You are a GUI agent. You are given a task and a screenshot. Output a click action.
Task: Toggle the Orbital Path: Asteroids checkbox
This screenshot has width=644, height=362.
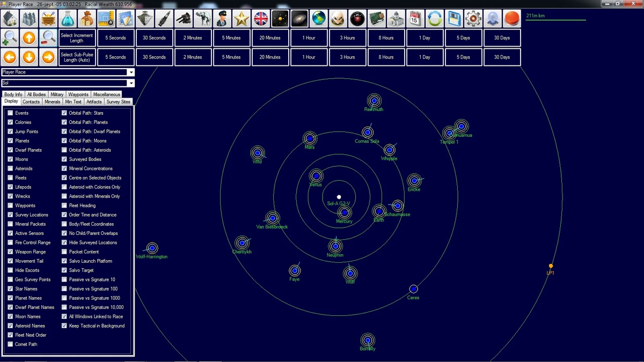[65, 150]
